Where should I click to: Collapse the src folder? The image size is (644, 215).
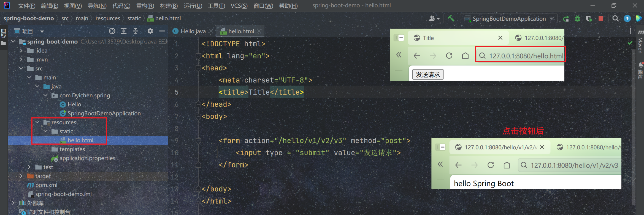21,68
